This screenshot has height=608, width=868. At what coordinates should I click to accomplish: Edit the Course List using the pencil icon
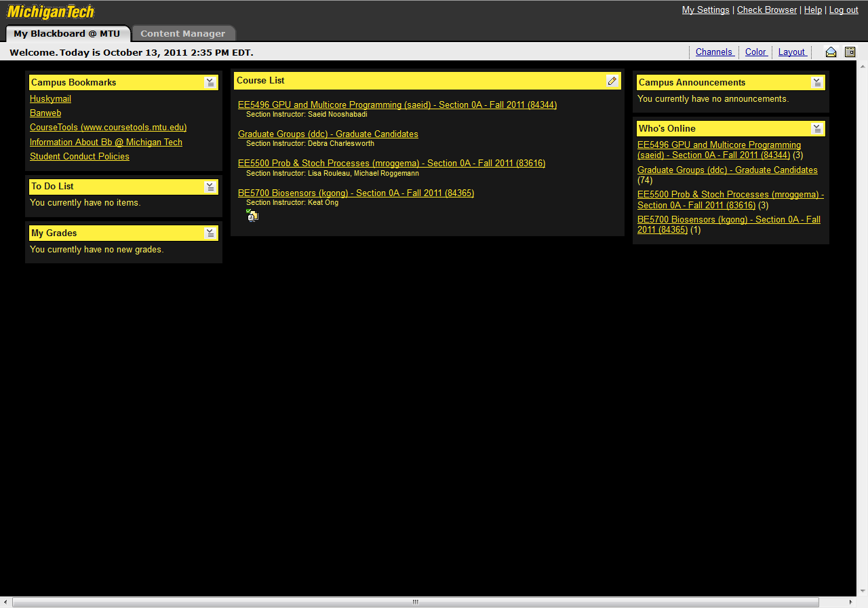pyautogui.click(x=612, y=80)
